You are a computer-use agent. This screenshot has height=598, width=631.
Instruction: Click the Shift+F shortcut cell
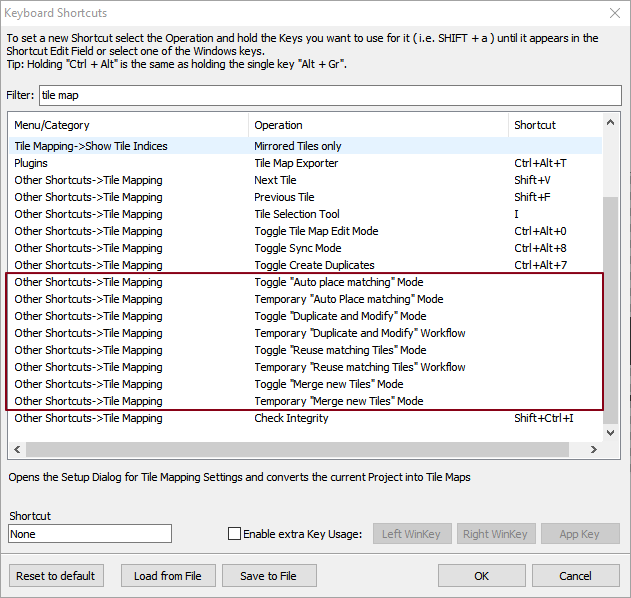(532, 197)
